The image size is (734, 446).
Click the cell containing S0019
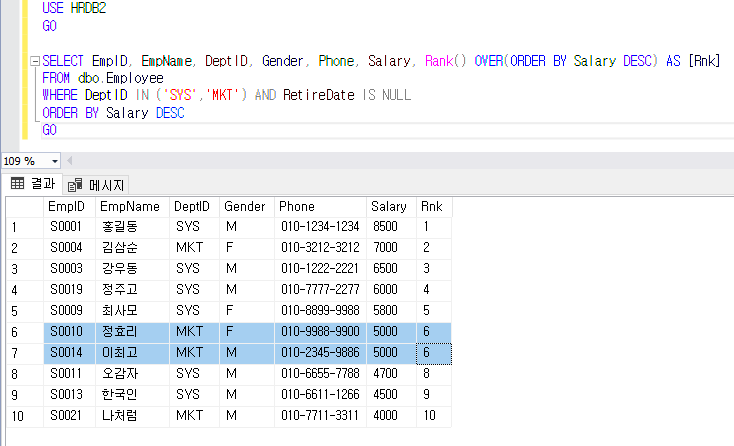pos(66,290)
